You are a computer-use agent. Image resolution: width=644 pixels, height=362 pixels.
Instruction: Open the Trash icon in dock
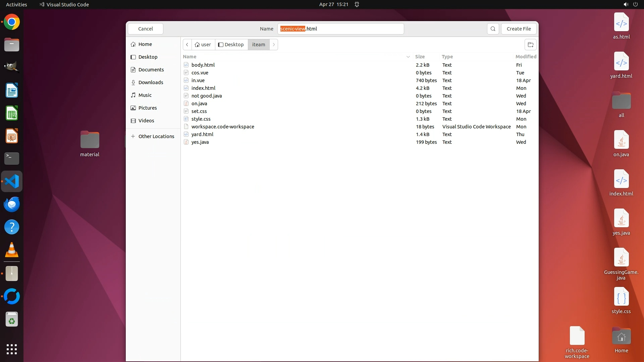tap(12, 319)
